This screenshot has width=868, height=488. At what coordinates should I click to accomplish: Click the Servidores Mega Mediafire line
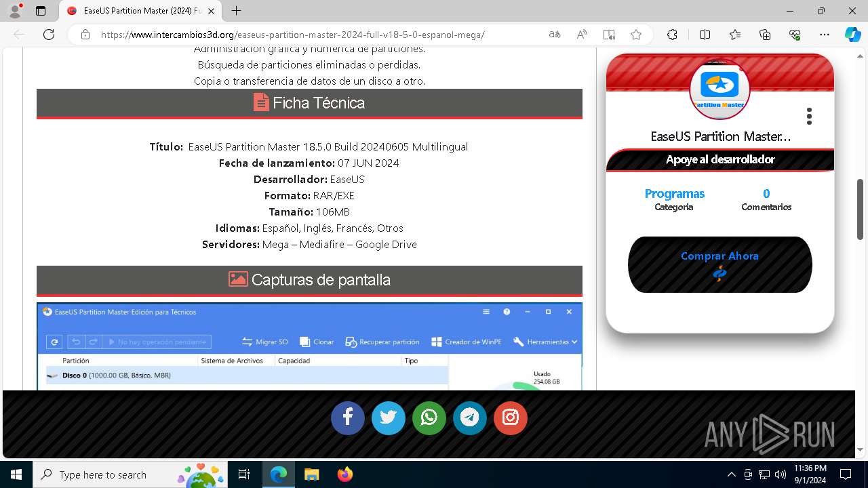(x=309, y=244)
